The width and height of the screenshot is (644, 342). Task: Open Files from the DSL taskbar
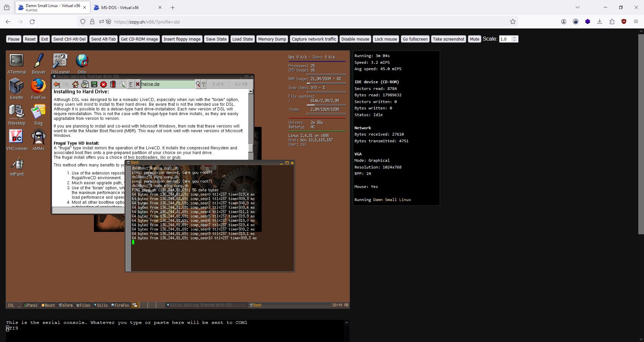83,305
